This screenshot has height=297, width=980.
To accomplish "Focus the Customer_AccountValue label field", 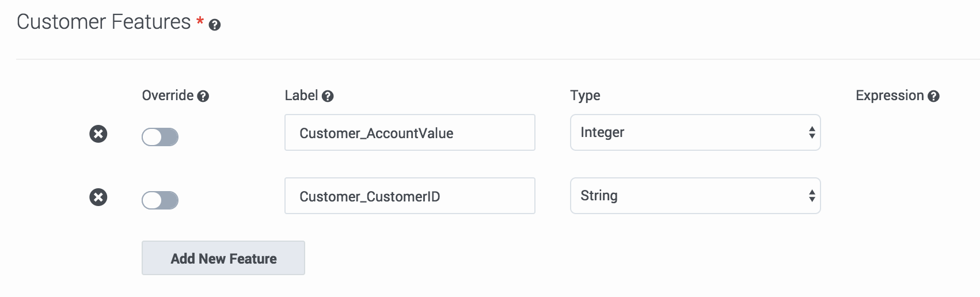I will [409, 133].
